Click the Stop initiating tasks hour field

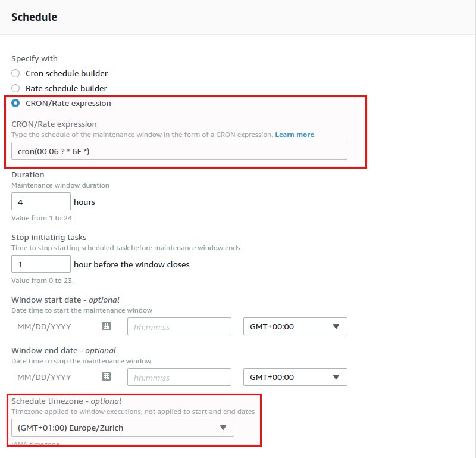click(x=41, y=264)
